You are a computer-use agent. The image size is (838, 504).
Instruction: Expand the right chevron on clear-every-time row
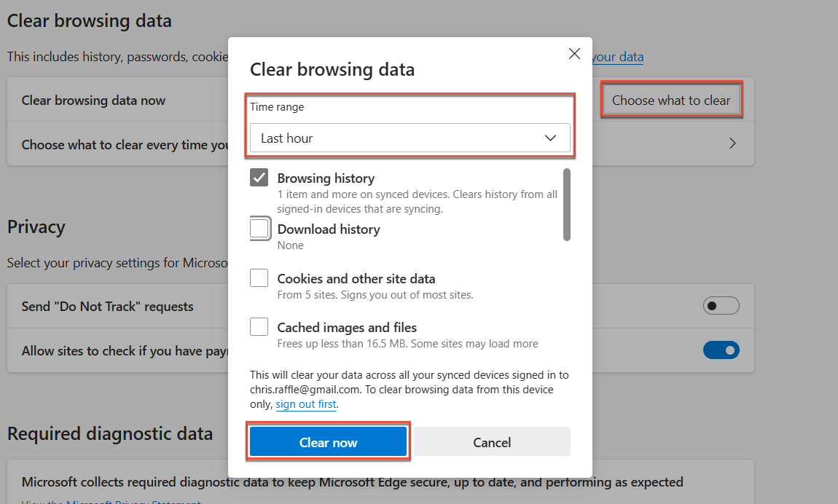[732, 143]
